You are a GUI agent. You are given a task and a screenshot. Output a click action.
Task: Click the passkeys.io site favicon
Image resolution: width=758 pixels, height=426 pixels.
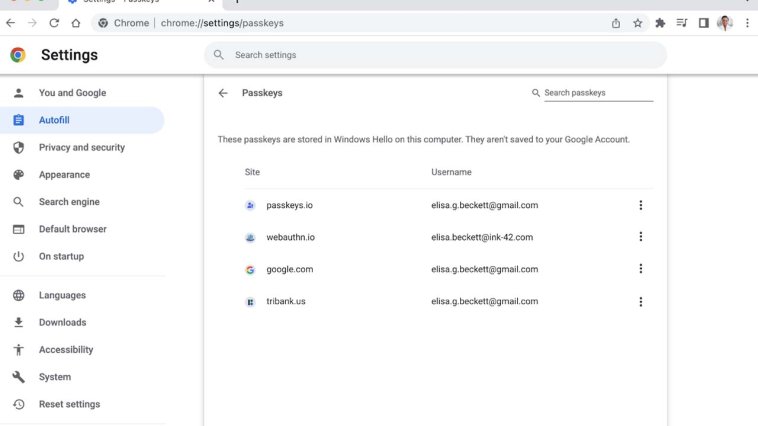250,206
